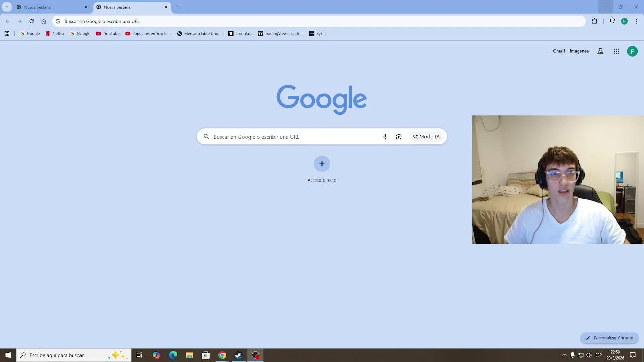Start voice search microphone
Image resolution: width=644 pixels, height=362 pixels.
[385, 137]
